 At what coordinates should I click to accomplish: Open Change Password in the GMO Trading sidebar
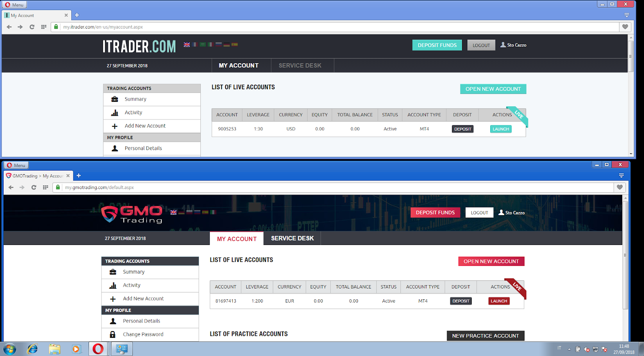click(x=150, y=334)
